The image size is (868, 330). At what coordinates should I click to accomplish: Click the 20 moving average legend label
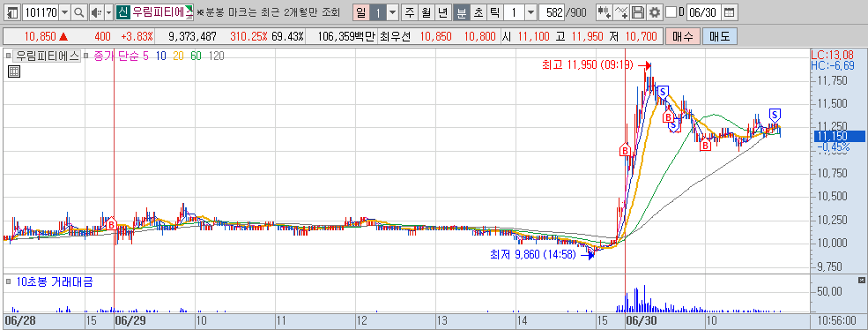point(178,56)
